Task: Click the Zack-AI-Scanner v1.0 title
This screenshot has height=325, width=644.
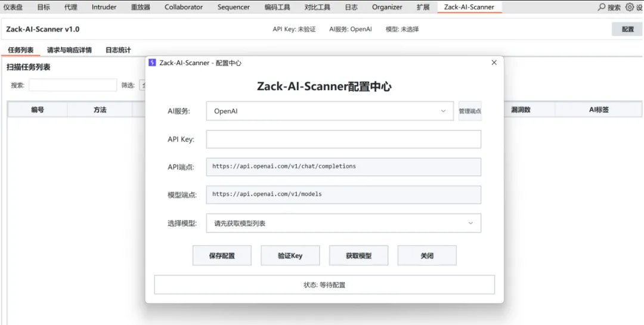Action: coord(43,29)
